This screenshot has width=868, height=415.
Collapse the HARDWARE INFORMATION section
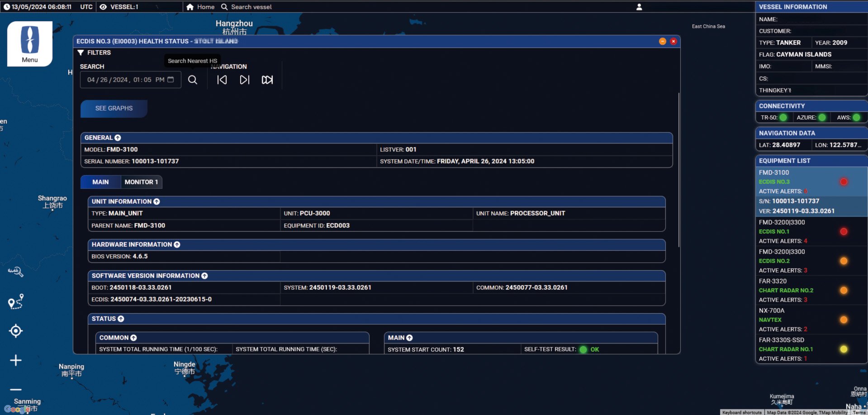pos(177,245)
